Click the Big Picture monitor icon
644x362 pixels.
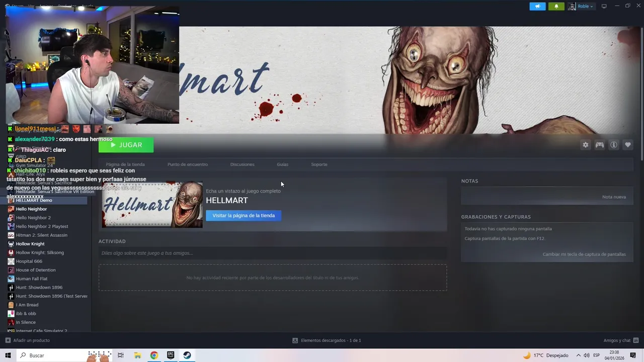[604, 6]
